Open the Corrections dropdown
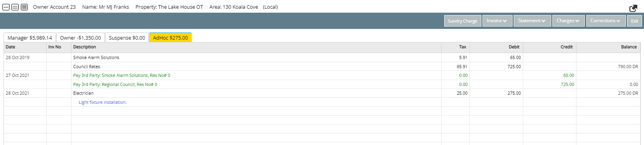The height and width of the screenshot is (145, 644). [606, 21]
